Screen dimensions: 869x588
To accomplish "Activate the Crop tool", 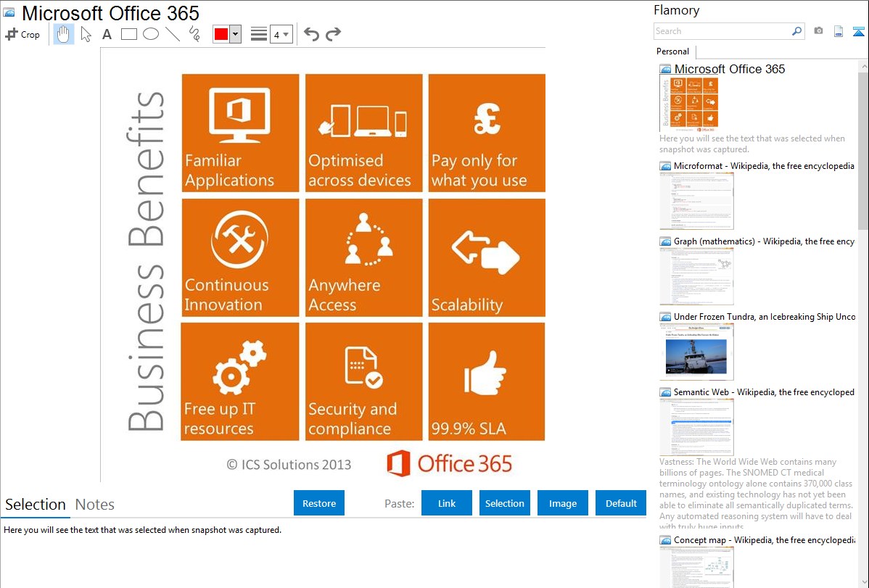I will pyautogui.click(x=22, y=34).
